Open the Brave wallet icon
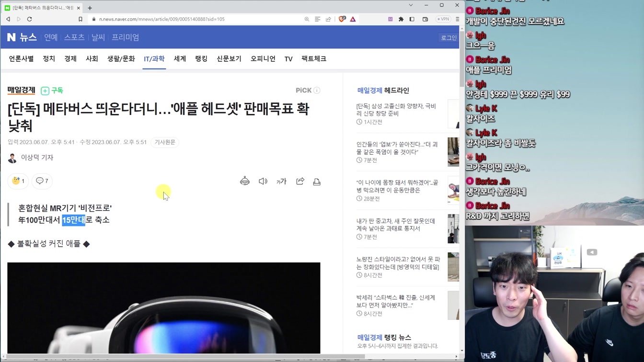Viewport: 644px width, 362px height. coord(425,19)
